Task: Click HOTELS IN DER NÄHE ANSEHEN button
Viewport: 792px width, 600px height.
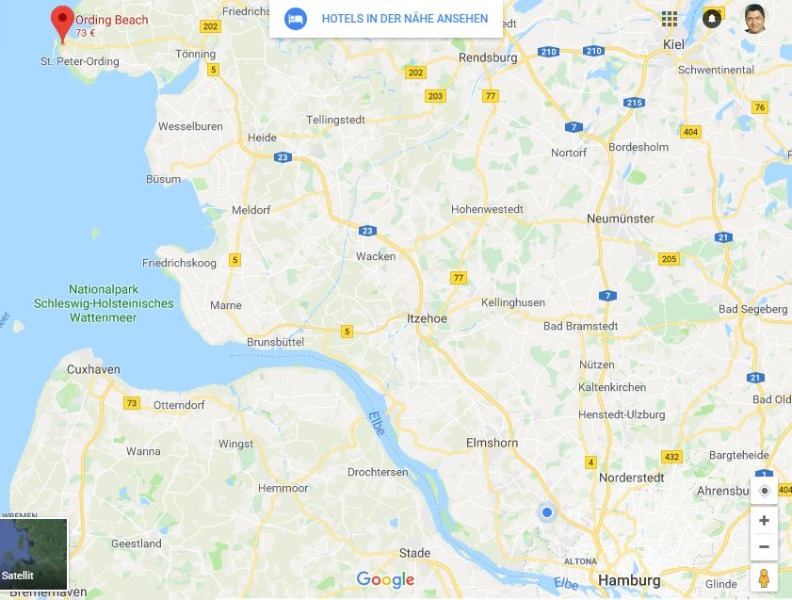Action: coord(386,19)
